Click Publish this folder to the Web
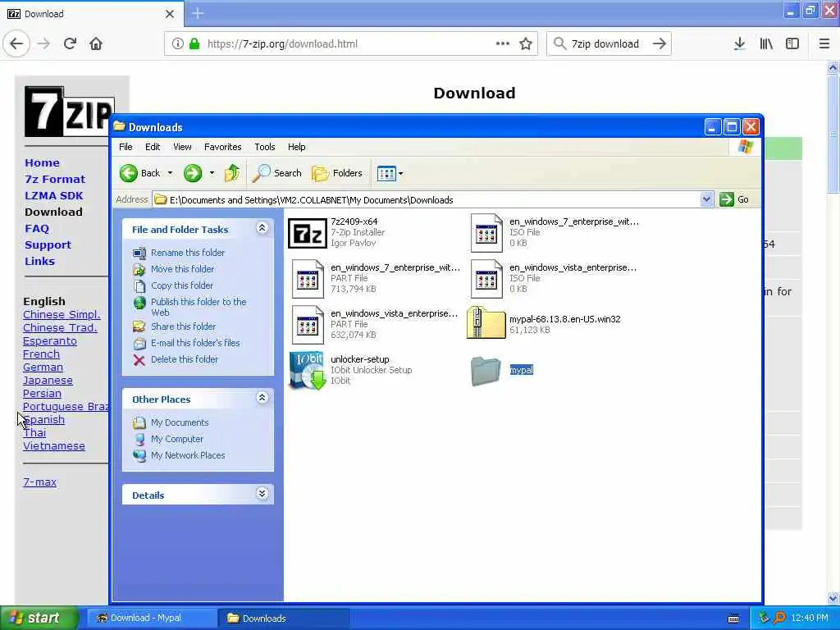 199,307
